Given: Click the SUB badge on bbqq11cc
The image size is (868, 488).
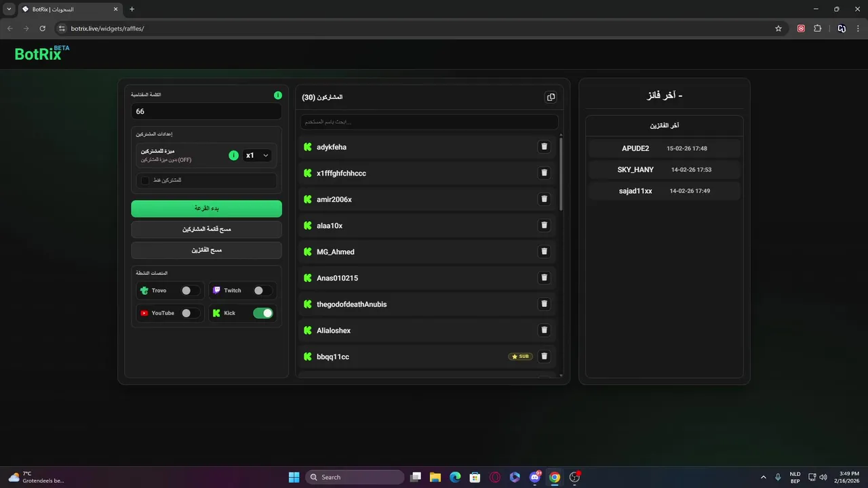Looking at the screenshot, I should [520, 357].
